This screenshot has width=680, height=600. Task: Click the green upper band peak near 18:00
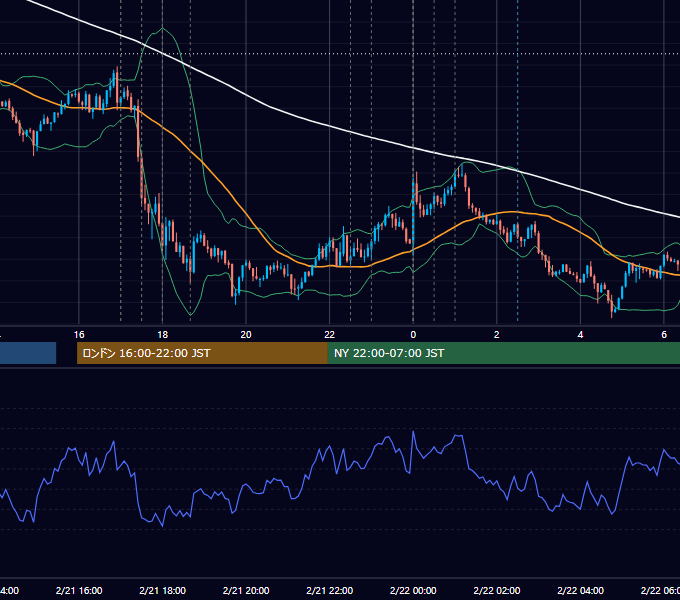(x=162, y=29)
